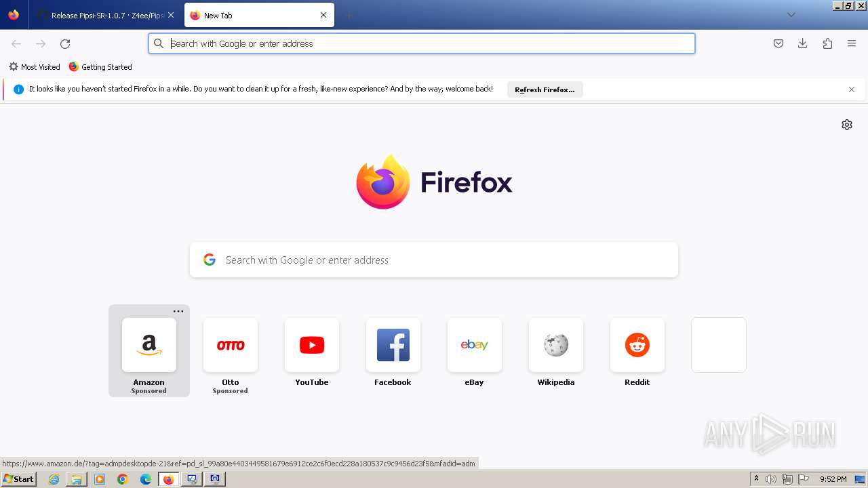Image resolution: width=868 pixels, height=488 pixels.
Task: Open the YouTube shortcut tile
Action: [x=312, y=345]
